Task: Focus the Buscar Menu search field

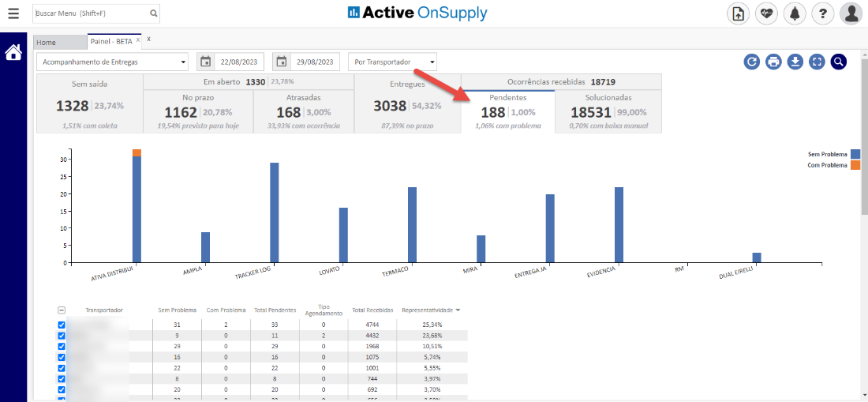Action: (x=92, y=13)
